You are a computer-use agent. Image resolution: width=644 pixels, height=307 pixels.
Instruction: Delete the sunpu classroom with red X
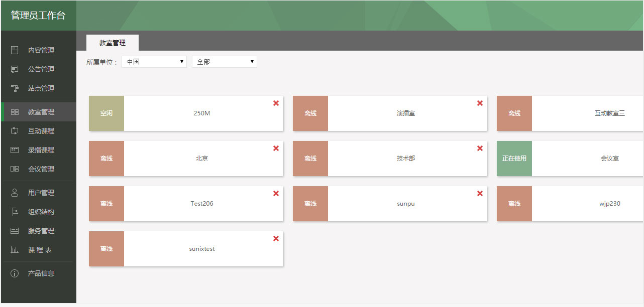[480, 193]
